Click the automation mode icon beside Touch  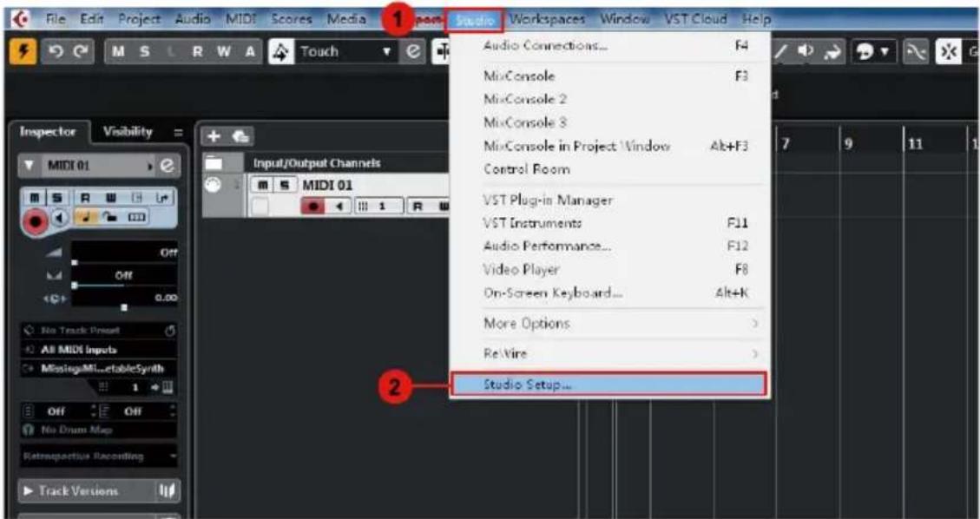point(280,52)
